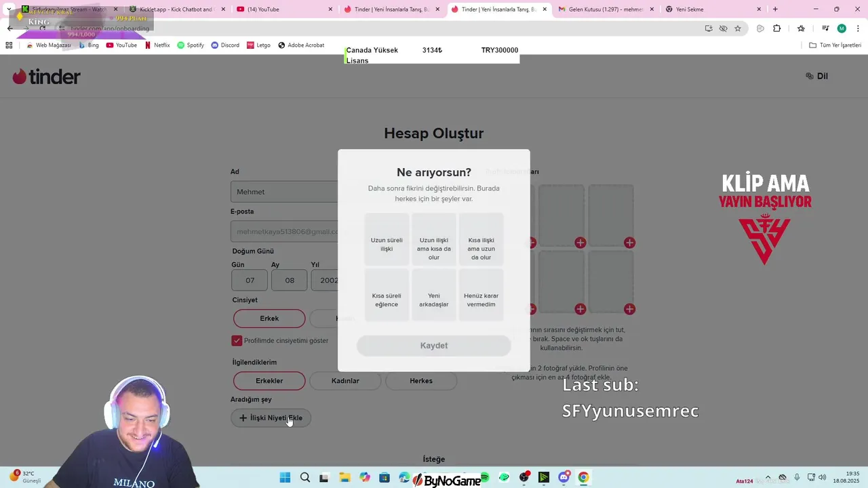Open the tab search dropdown
This screenshot has height=488, width=868.
(x=9, y=9)
